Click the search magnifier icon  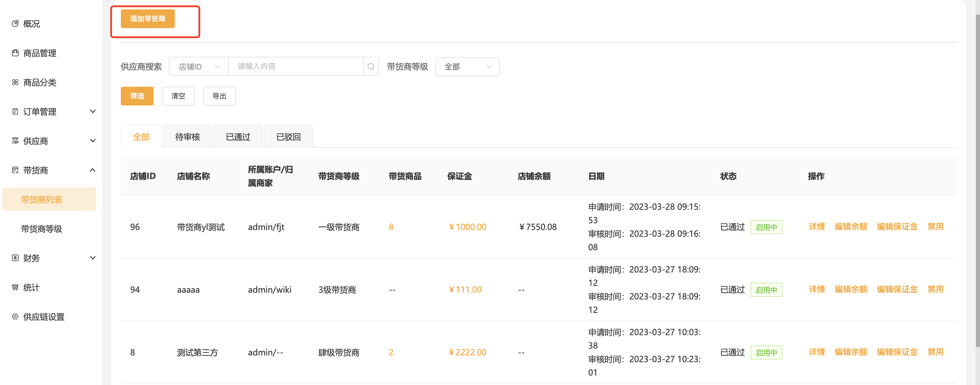(x=371, y=67)
